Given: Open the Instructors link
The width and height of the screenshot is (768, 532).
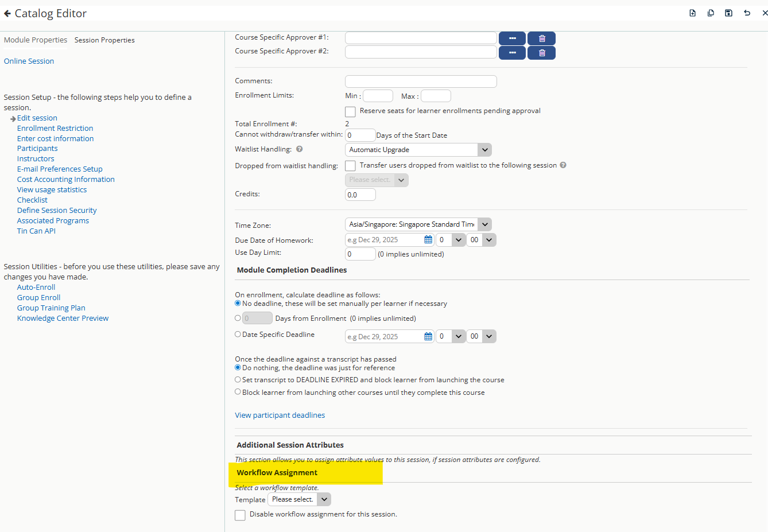Looking at the screenshot, I should (x=36, y=158).
